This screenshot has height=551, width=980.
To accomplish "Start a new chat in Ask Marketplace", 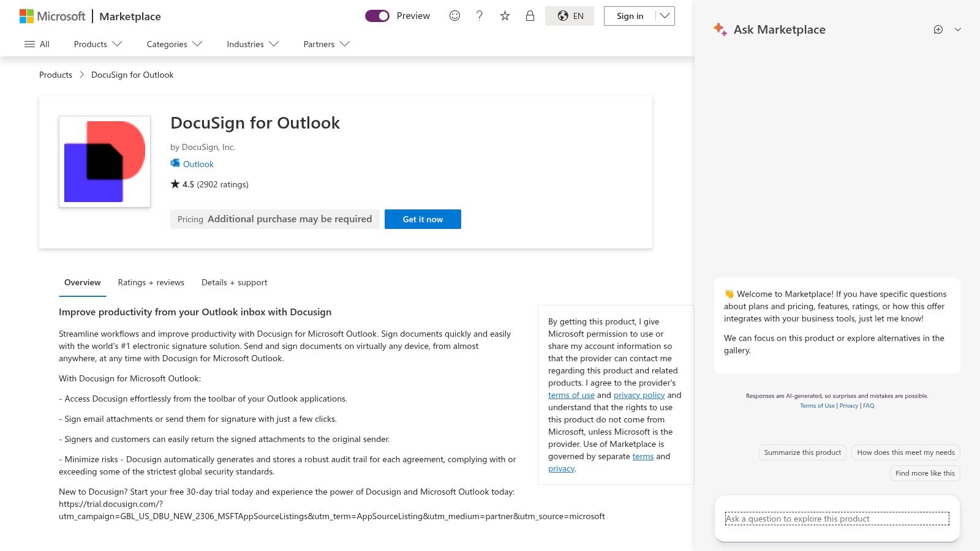I will coord(938,29).
